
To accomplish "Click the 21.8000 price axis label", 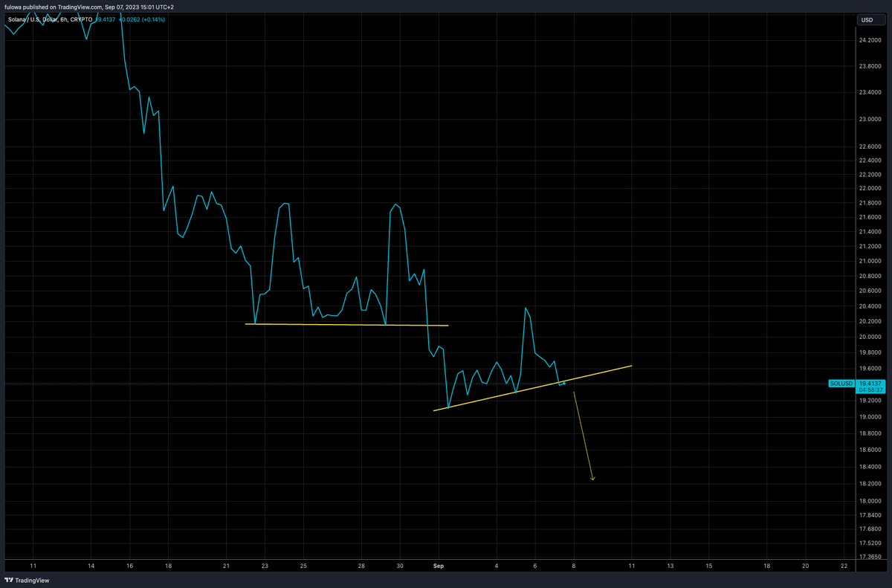I will pos(870,203).
